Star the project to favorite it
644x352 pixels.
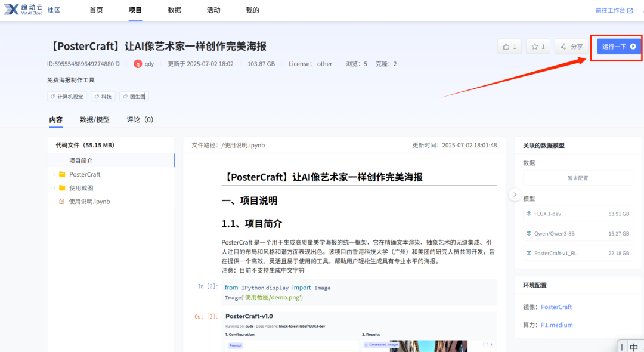click(x=538, y=47)
